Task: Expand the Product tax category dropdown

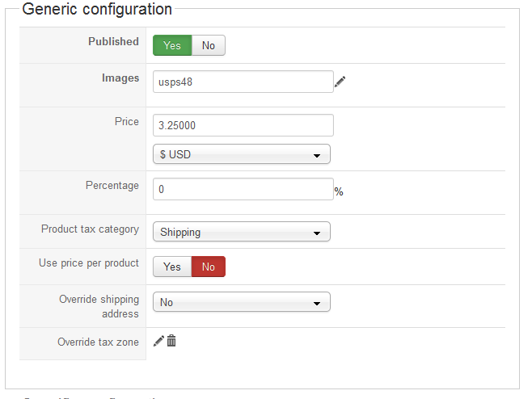Action: 241,233
